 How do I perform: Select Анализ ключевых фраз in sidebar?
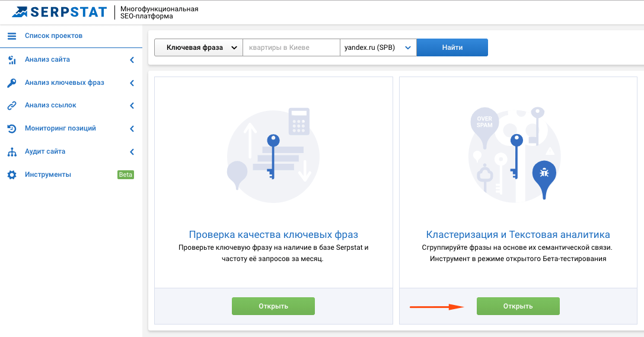coord(65,82)
